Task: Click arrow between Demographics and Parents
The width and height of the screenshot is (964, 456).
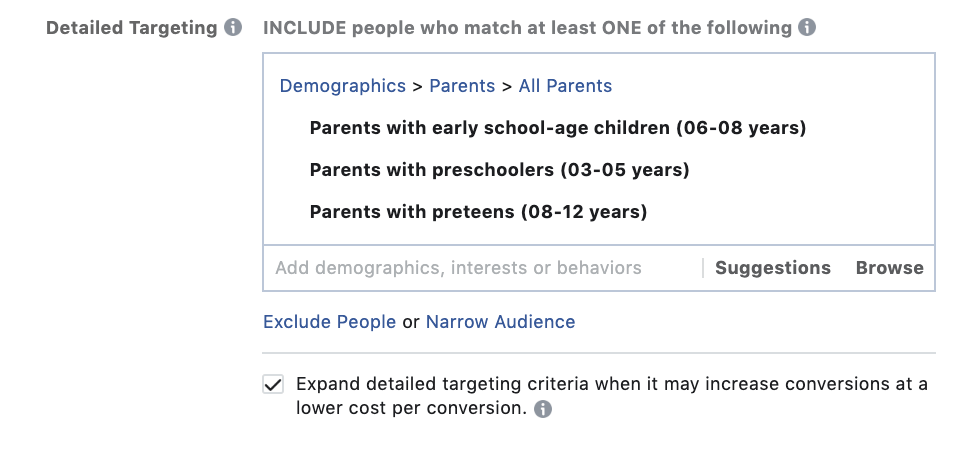Action: pyautogui.click(x=418, y=86)
